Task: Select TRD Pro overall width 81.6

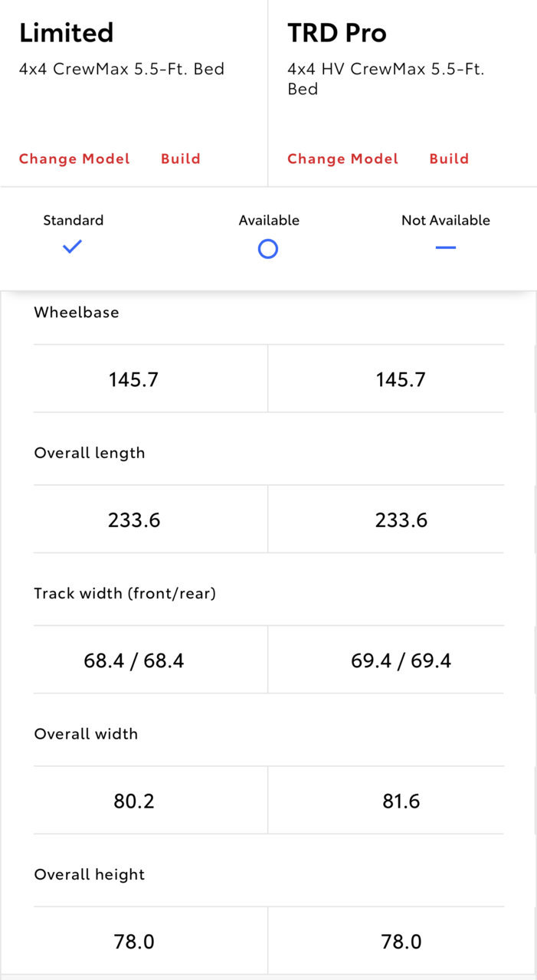Action: (x=401, y=801)
